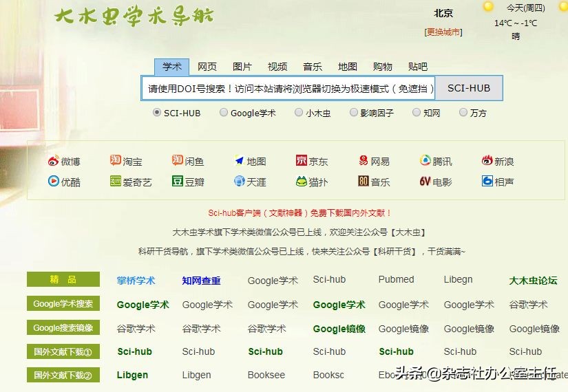The image size is (568, 392).
Task: Click the Google学术搜索 category button
Action: (63, 303)
